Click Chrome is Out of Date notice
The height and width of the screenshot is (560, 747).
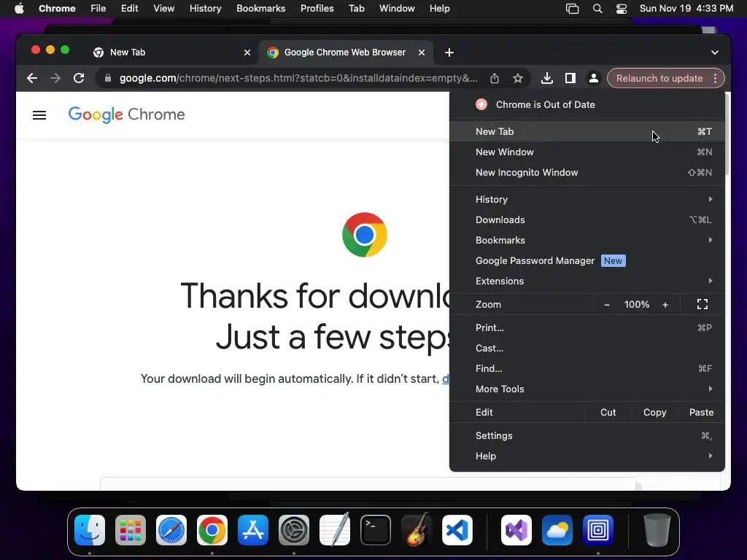[x=587, y=105]
